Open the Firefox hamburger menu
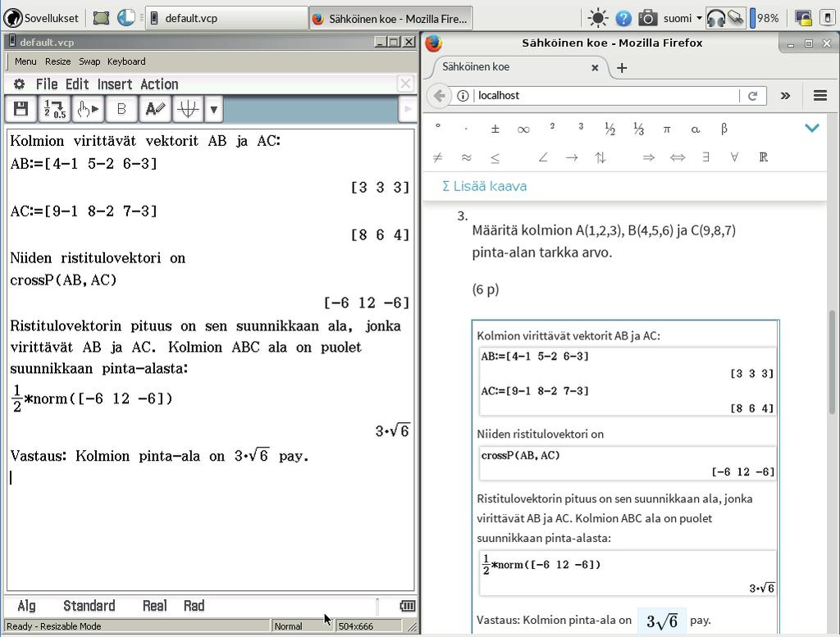 click(x=820, y=96)
